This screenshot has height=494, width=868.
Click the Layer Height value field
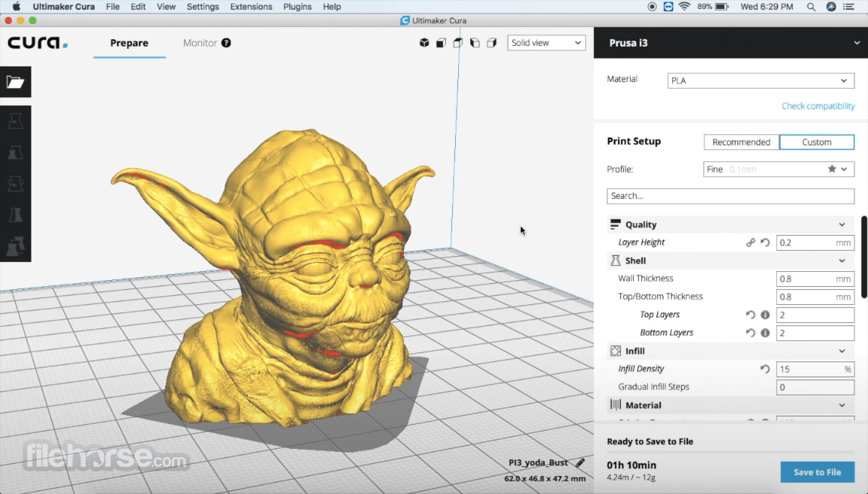point(815,242)
